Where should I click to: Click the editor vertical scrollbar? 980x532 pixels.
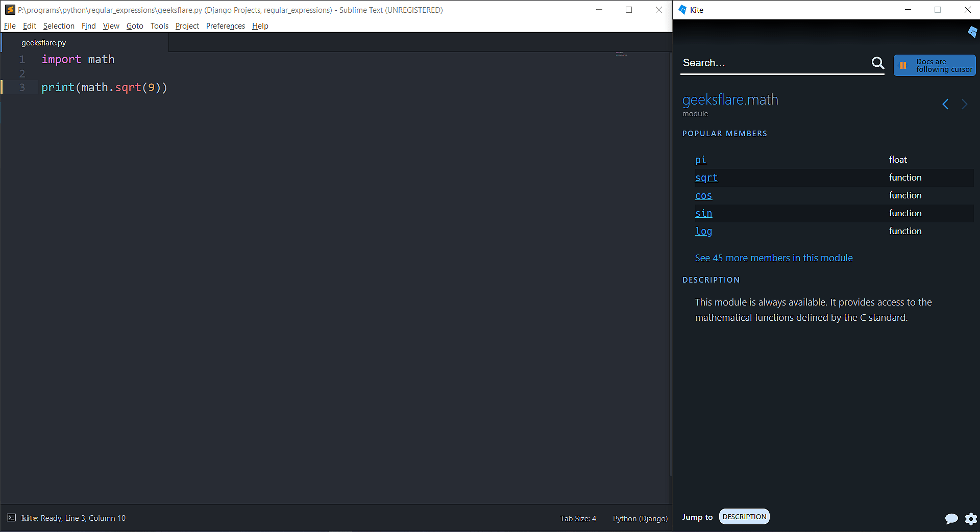670,264
